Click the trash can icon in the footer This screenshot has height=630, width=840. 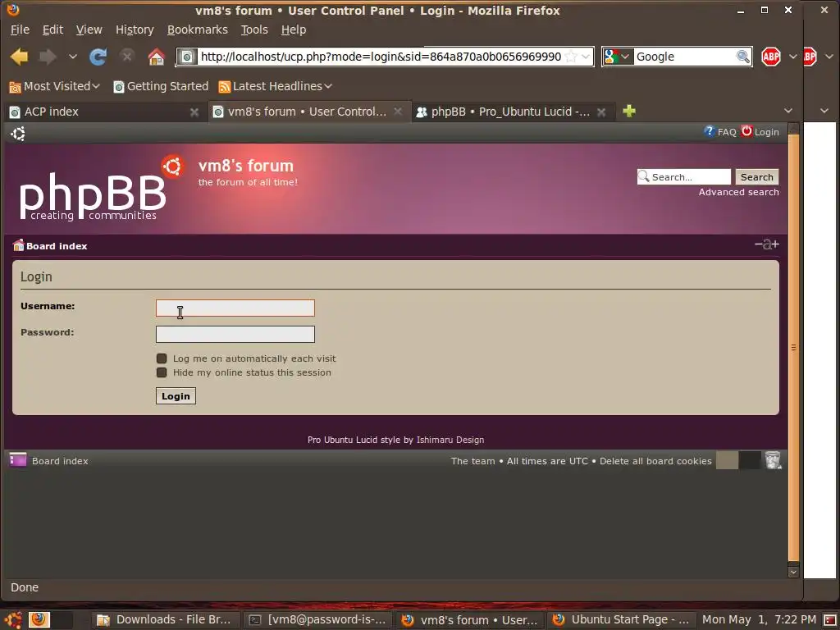773,460
